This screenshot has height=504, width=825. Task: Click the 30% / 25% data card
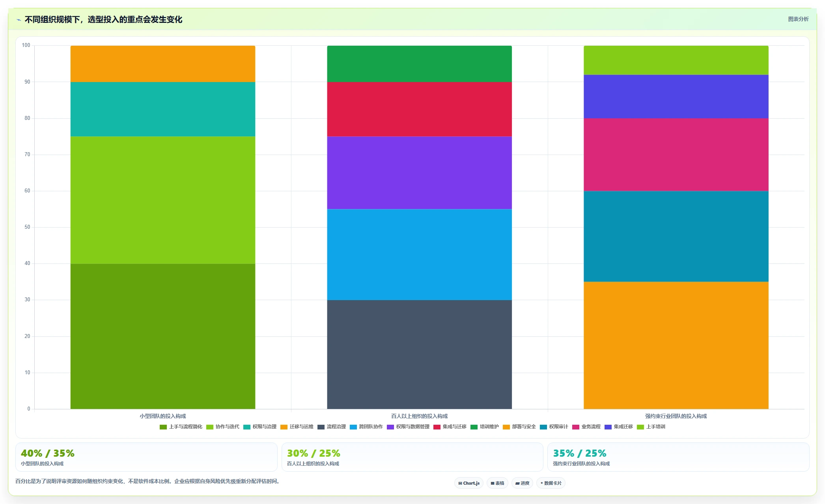pos(412,457)
